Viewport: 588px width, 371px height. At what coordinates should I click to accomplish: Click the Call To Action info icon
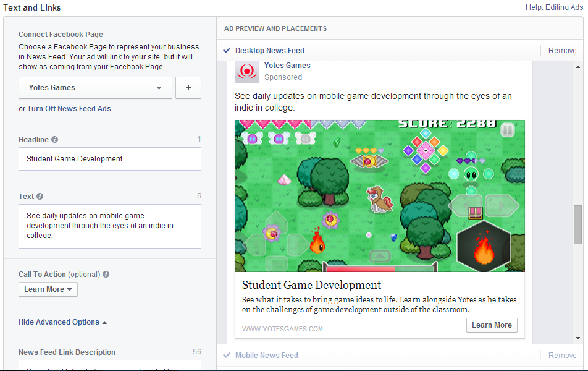(106, 274)
